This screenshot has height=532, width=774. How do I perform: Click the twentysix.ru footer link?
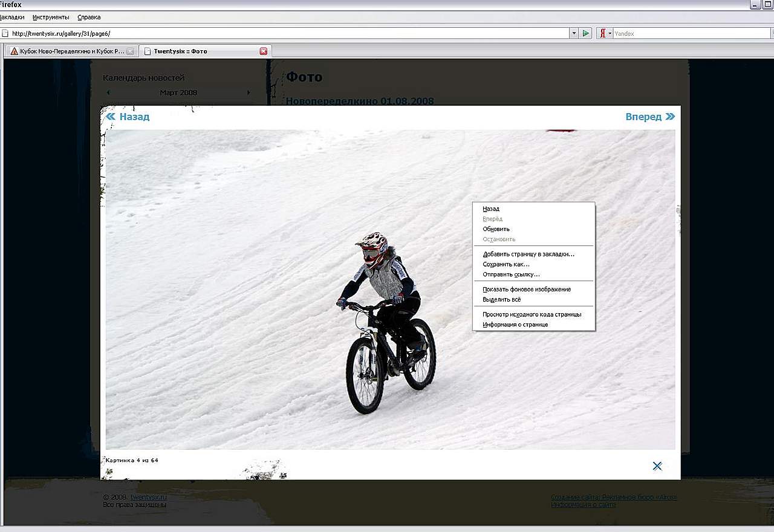point(148,498)
